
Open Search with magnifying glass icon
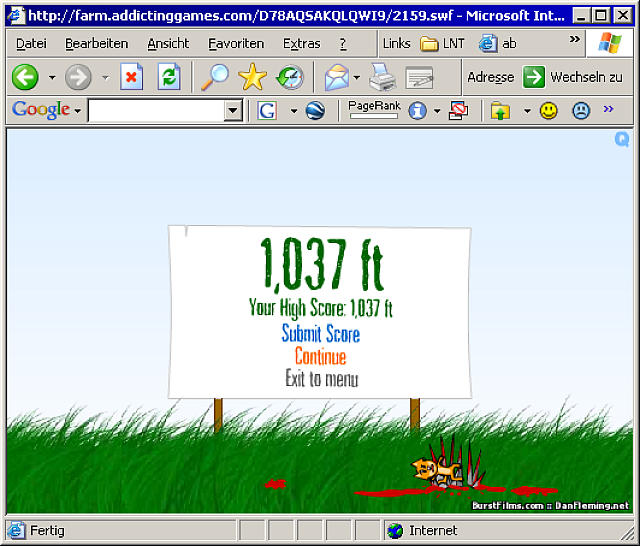(213, 77)
